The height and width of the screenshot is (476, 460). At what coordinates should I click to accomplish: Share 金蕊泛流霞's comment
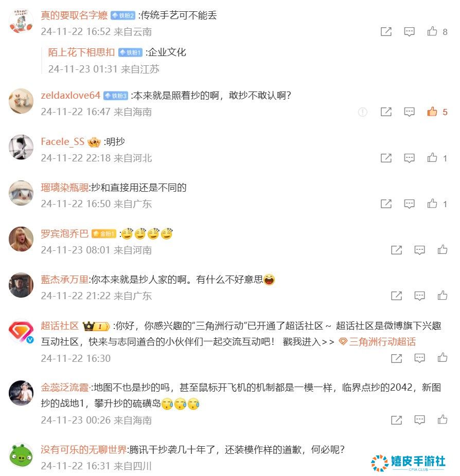(396, 420)
